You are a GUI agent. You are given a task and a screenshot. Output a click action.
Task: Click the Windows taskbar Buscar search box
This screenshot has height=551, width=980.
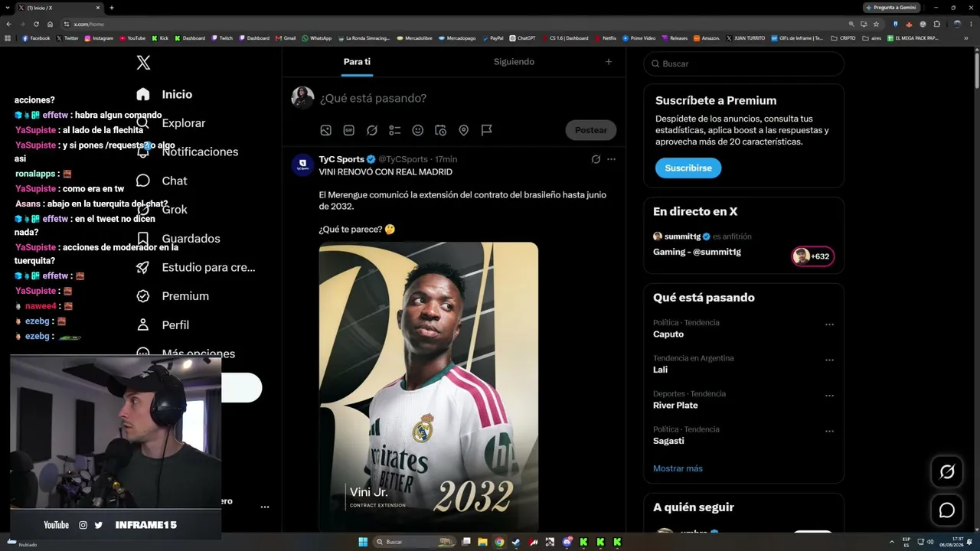click(x=415, y=542)
